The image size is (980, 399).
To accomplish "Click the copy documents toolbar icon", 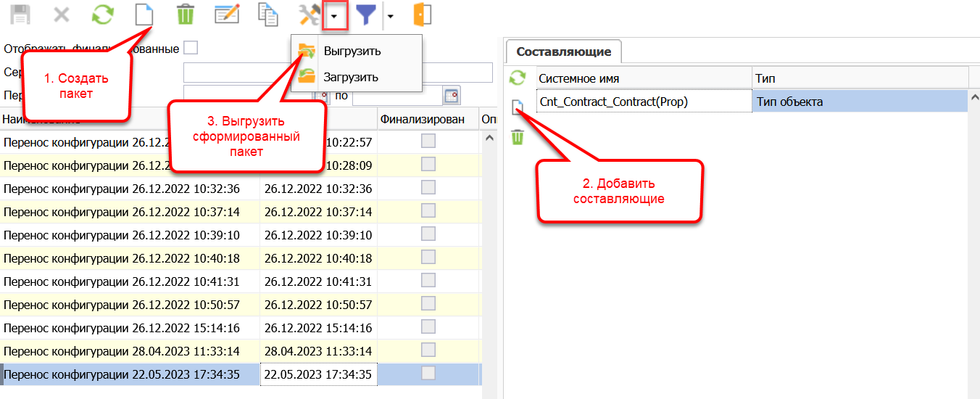I will coord(269,15).
